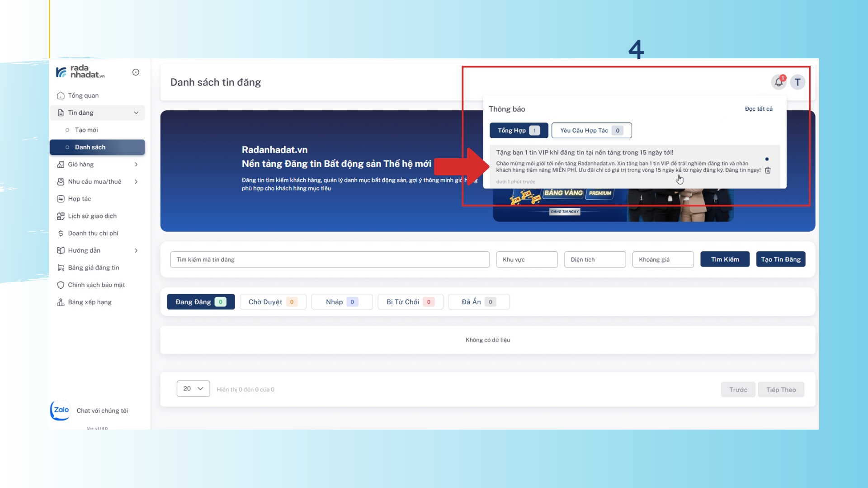Click the Tìm Kiếm button
This screenshot has width=868, height=488.
(x=725, y=259)
